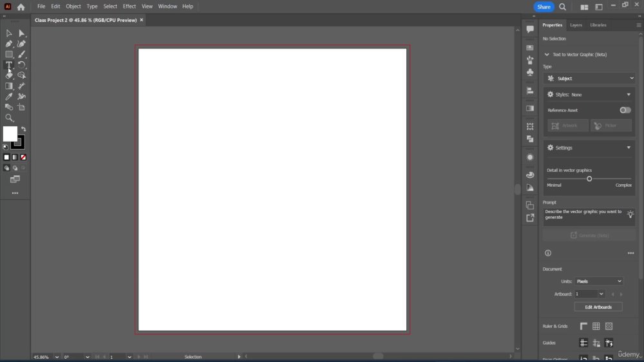
Task: Switch to the Layers tab
Action: (x=576, y=25)
